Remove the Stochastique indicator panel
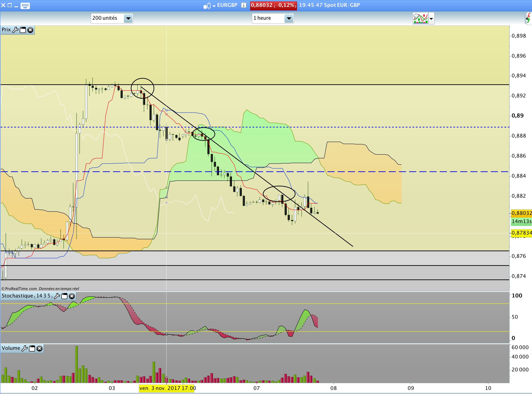The height and width of the screenshot is (394, 532). pyautogui.click(x=72, y=296)
